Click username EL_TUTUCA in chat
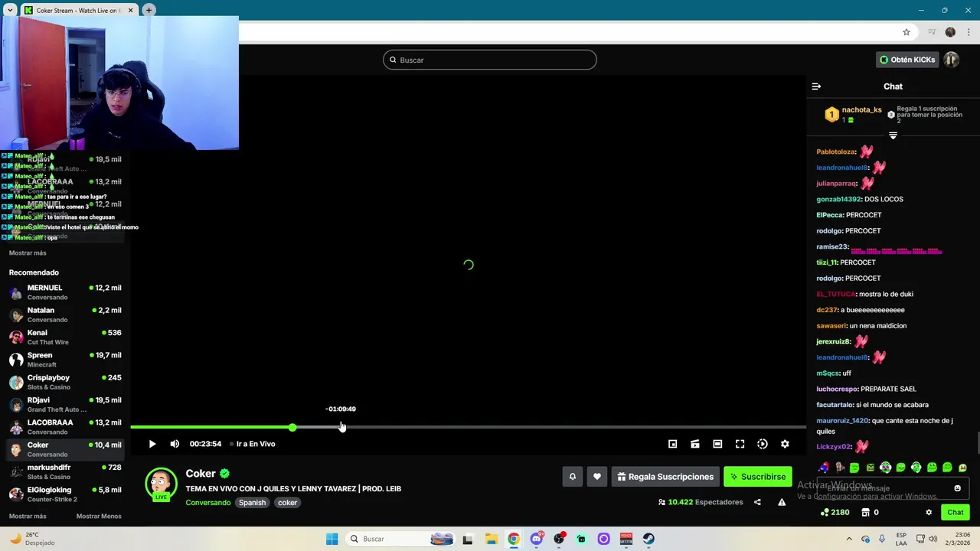This screenshot has width=980, height=551. point(835,294)
